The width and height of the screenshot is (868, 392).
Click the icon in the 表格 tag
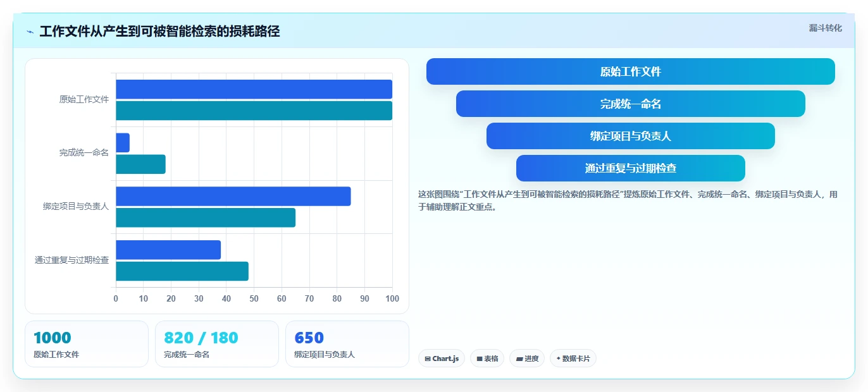tap(480, 358)
